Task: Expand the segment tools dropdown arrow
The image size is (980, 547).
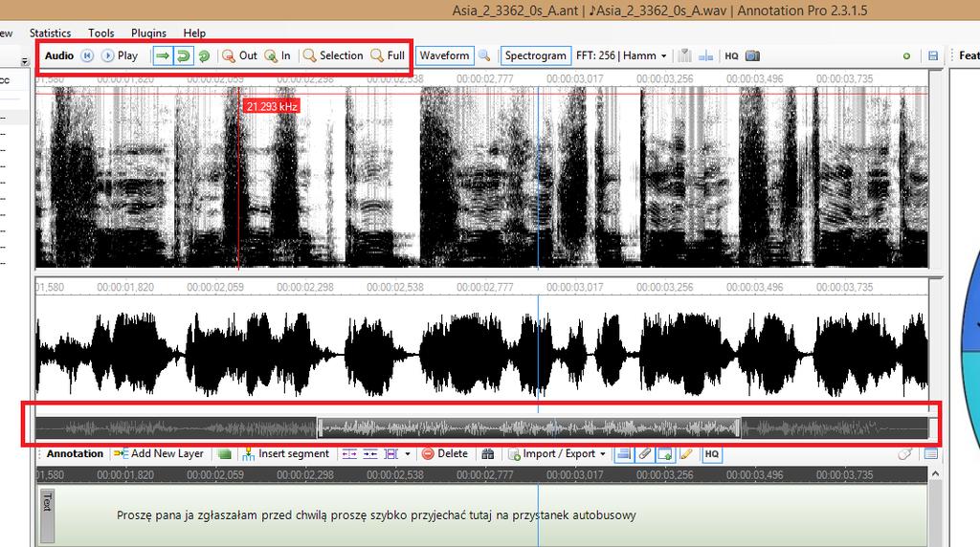Action: point(408,454)
